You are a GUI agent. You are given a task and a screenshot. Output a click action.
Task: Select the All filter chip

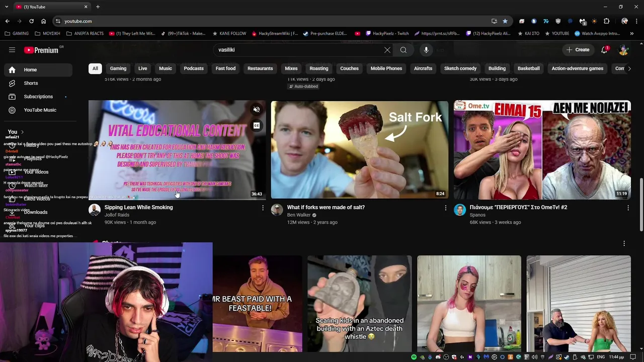[95, 68]
